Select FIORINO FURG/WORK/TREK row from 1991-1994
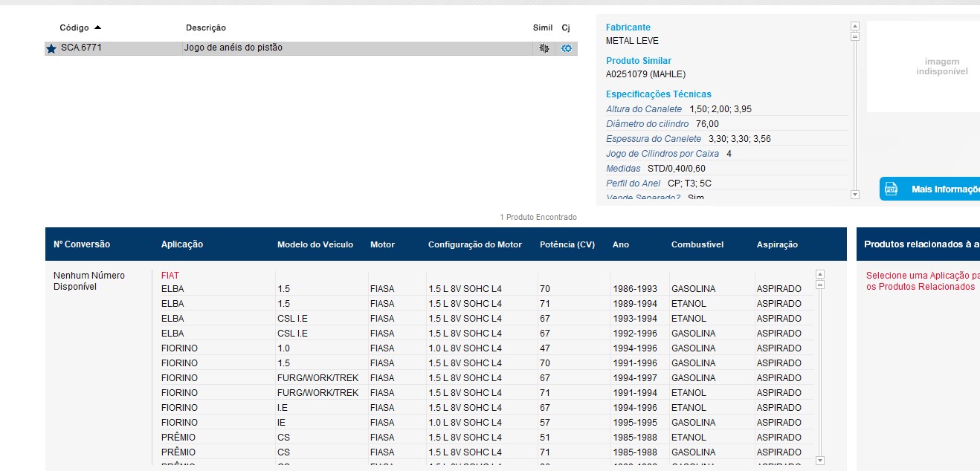This screenshot has width=980, height=471. [x=485, y=393]
